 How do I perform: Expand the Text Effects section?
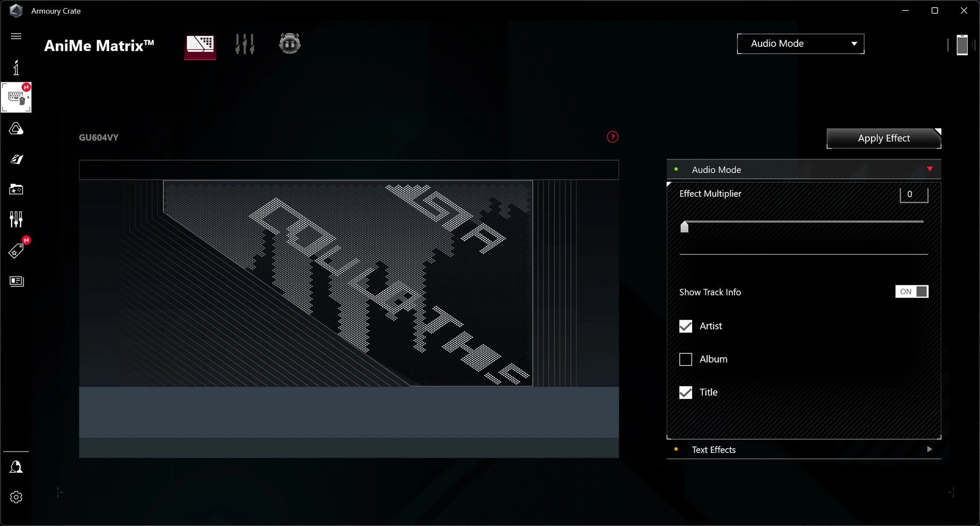pyautogui.click(x=803, y=449)
